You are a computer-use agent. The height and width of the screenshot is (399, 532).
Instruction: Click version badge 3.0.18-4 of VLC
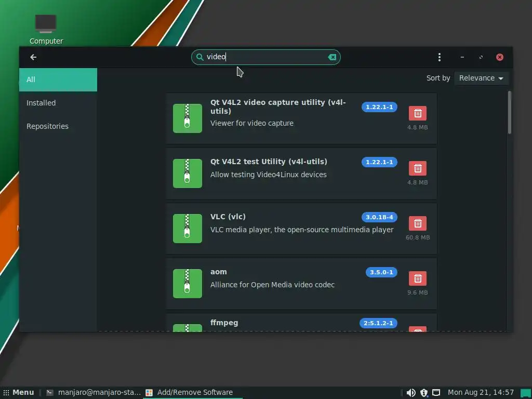click(x=379, y=217)
